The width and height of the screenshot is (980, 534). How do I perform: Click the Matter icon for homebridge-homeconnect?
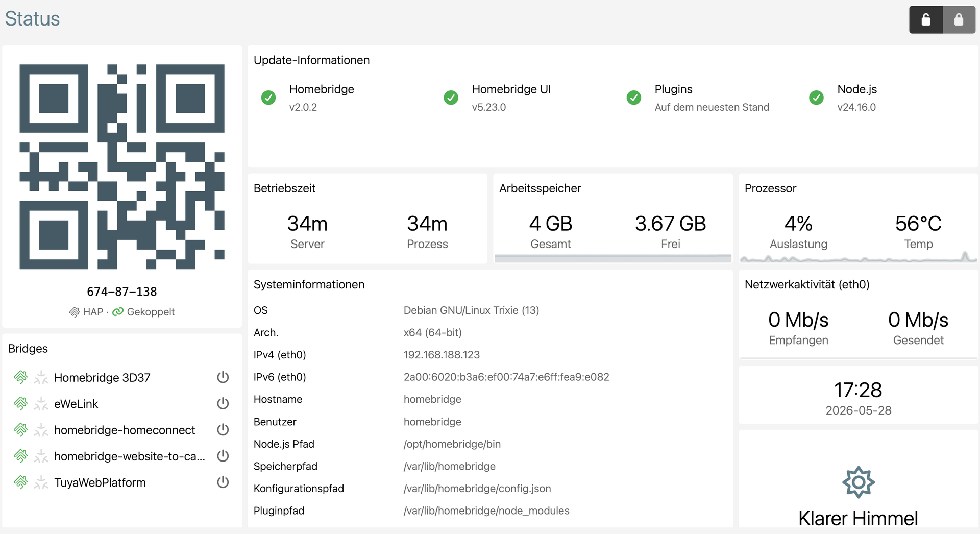(x=41, y=430)
